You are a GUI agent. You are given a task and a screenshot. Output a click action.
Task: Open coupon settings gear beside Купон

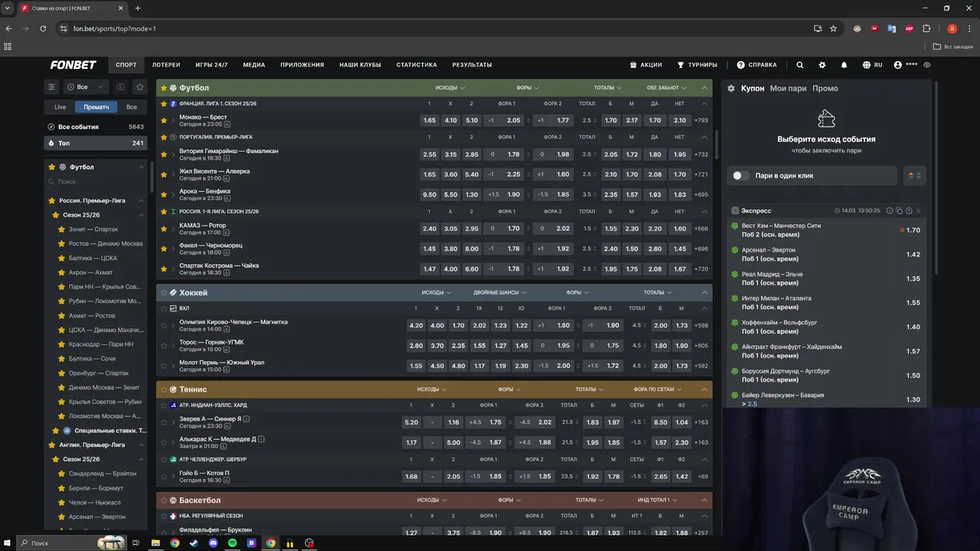click(x=732, y=88)
